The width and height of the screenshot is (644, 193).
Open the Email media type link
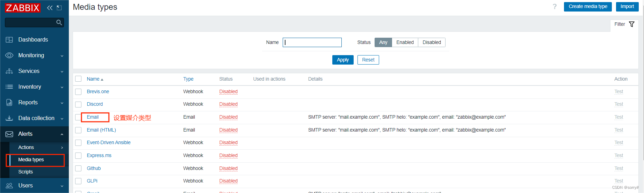click(93, 117)
